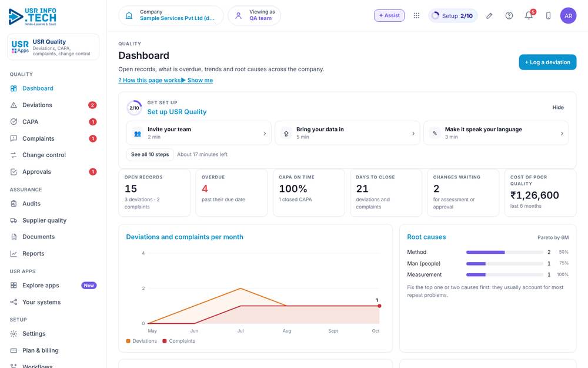Open the notifications bell

tap(529, 16)
